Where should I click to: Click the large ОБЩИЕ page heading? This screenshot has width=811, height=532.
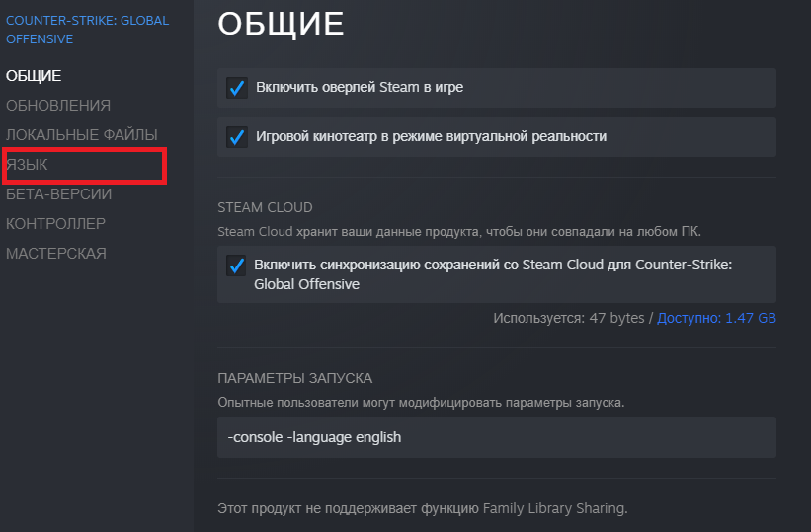coord(281,24)
